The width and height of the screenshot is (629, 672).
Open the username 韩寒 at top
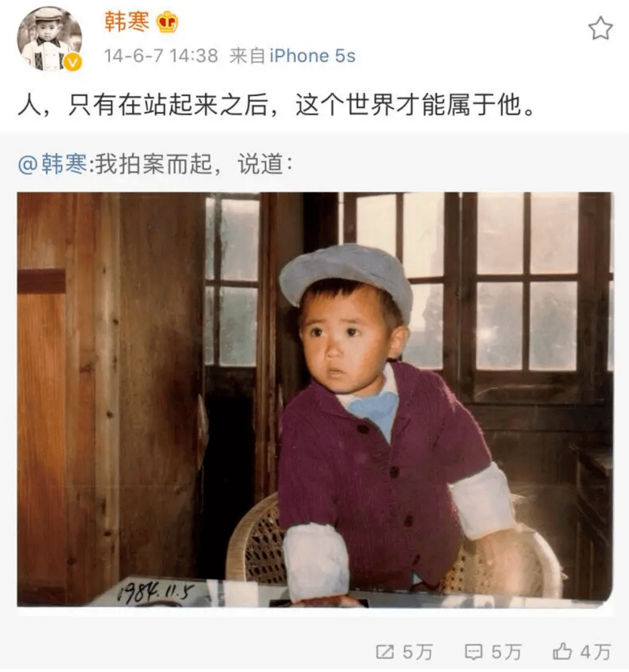pyautogui.click(x=127, y=21)
